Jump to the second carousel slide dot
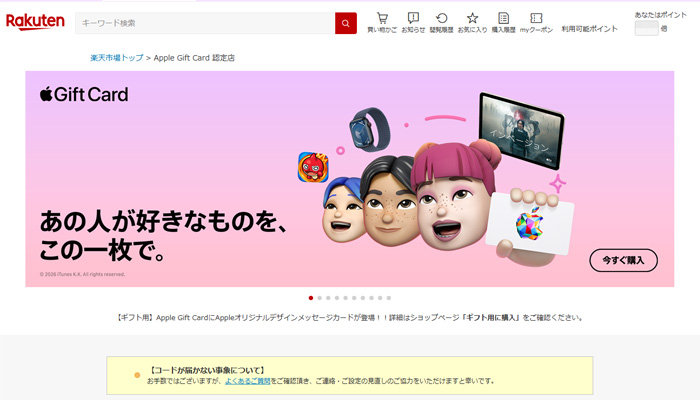The image size is (700, 400). click(320, 298)
